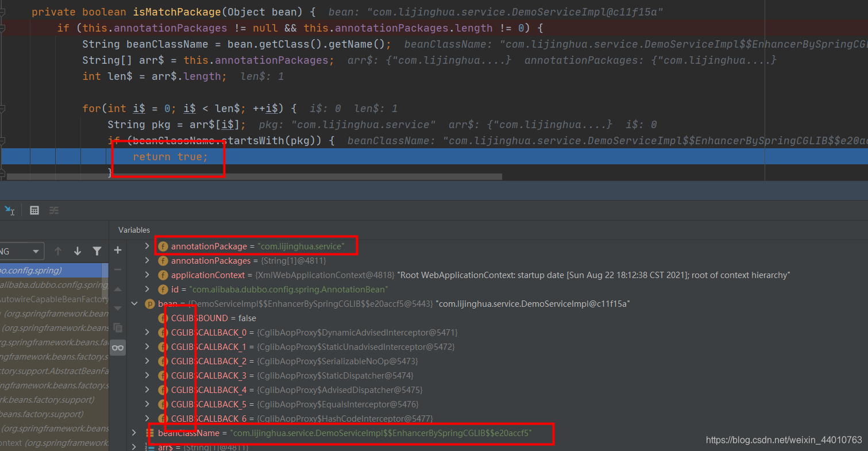
Task: Expand the CGLIB$CALLBACK_5 node
Action: tap(147, 404)
